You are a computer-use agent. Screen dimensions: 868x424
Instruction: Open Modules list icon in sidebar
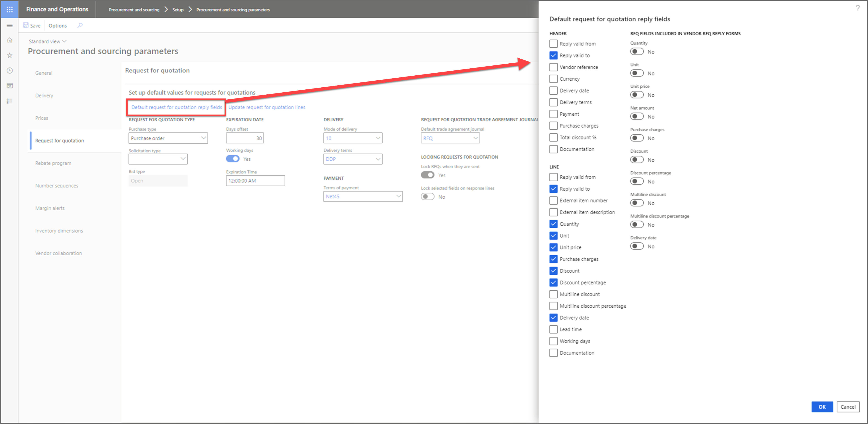click(x=10, y=101)
